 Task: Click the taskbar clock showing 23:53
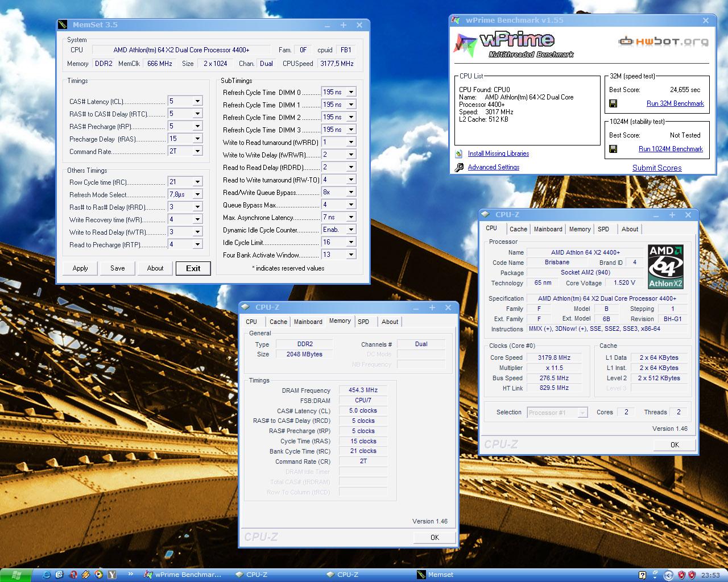(x=710, y=575)
